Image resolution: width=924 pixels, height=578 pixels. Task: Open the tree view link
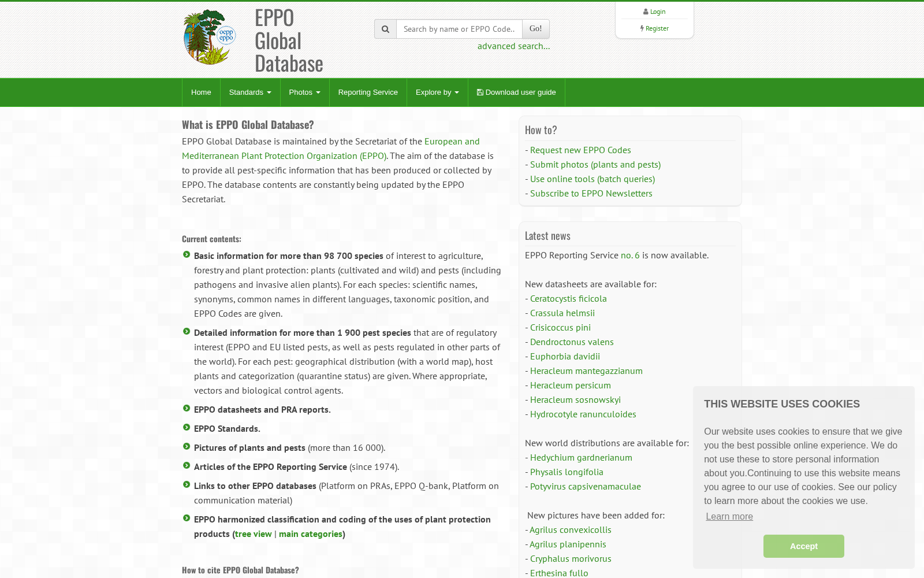(x=254, y=533)
